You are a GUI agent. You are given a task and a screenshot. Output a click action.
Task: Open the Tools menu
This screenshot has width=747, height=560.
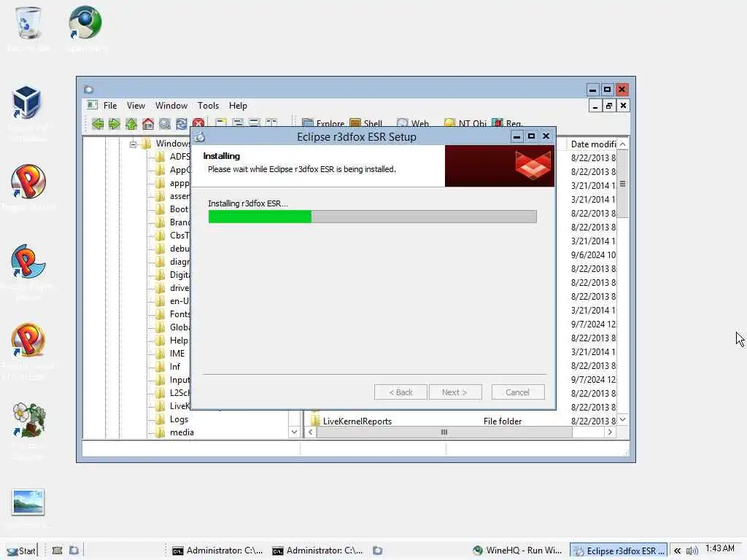[208, 106]
